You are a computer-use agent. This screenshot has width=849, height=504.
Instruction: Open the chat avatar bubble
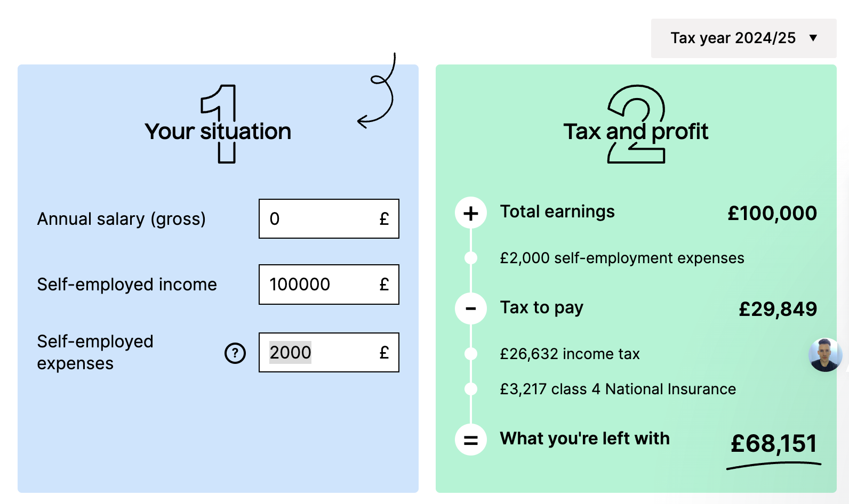tap(825, 354)
